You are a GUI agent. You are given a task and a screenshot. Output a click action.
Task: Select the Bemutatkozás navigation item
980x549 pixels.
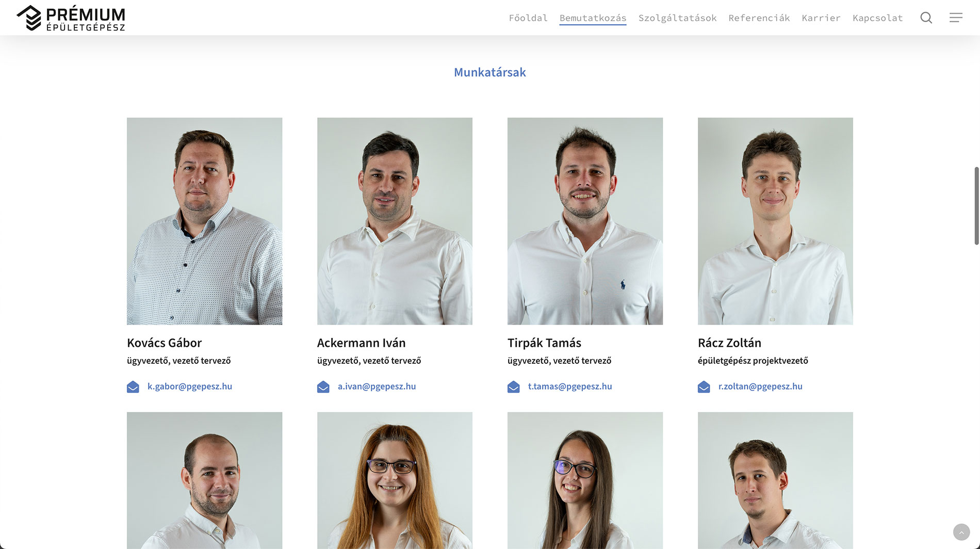(593, 18)
